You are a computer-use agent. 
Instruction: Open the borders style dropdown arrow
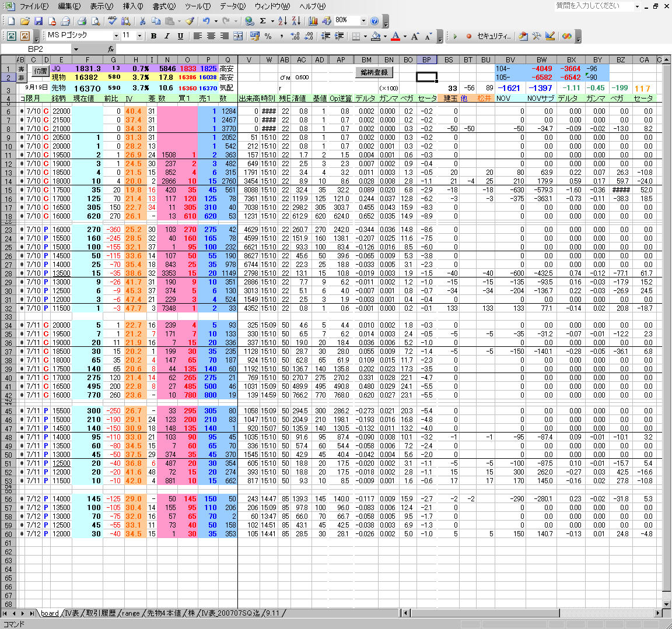point(365,36)
